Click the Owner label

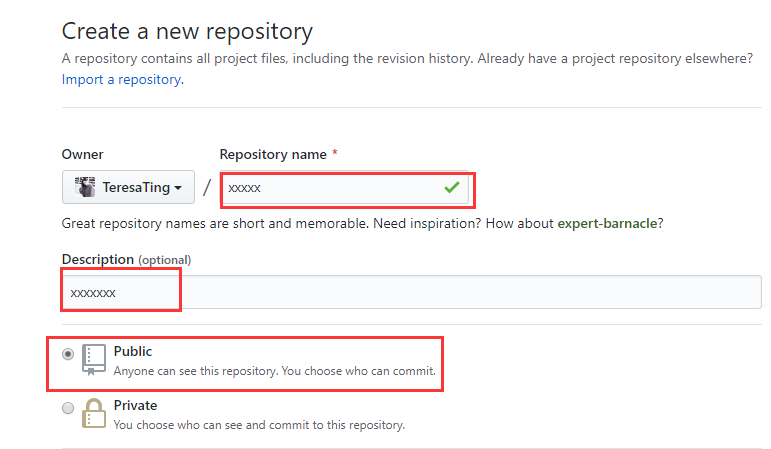pyautogui.click(x=83, y=154)
